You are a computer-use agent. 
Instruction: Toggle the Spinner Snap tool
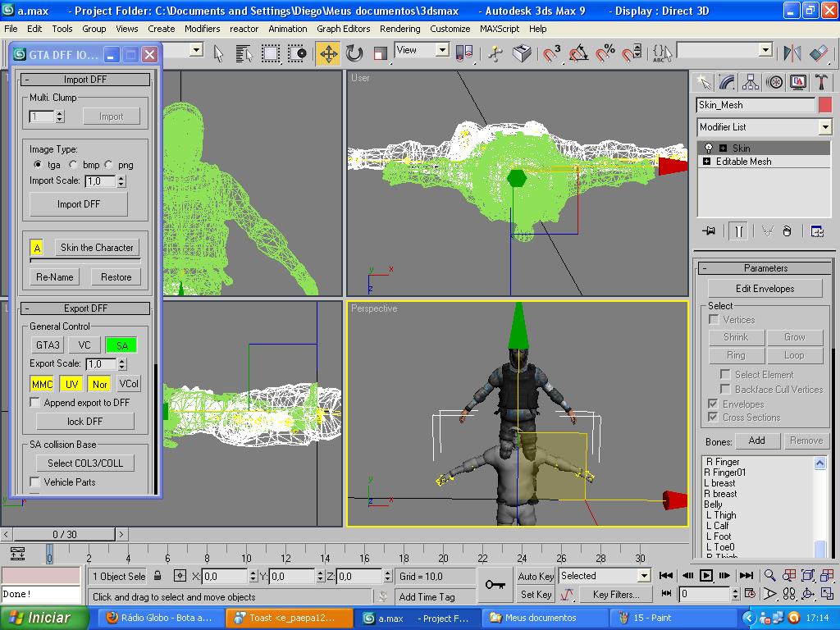click(632, 53)
